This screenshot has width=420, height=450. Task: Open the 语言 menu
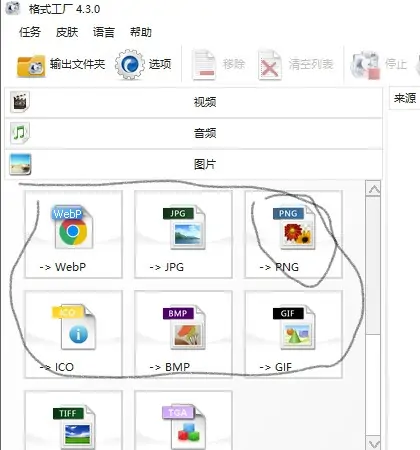coord(104,32)
